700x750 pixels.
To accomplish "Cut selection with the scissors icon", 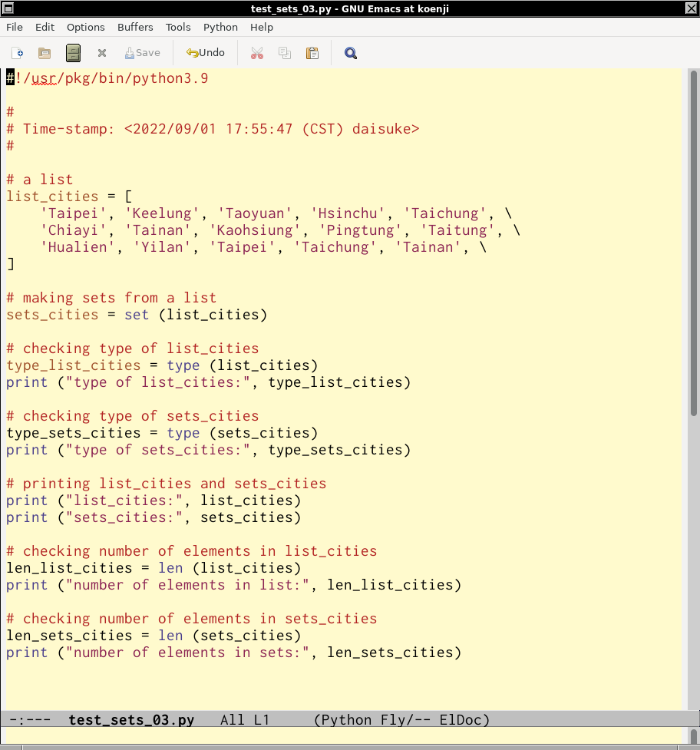I will pyautogui.click(x=257, y=53).
